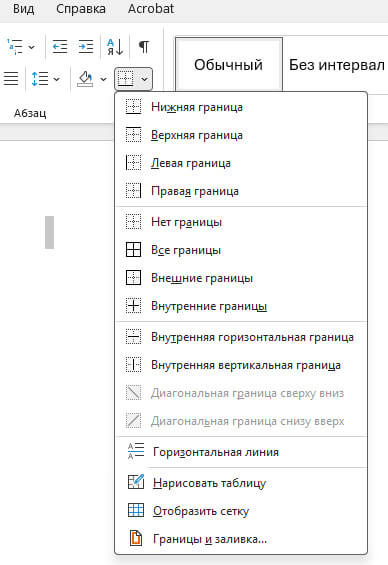Screen dimensions: 388x565
Task: Select the Обычный style
Action: (229, 65)
